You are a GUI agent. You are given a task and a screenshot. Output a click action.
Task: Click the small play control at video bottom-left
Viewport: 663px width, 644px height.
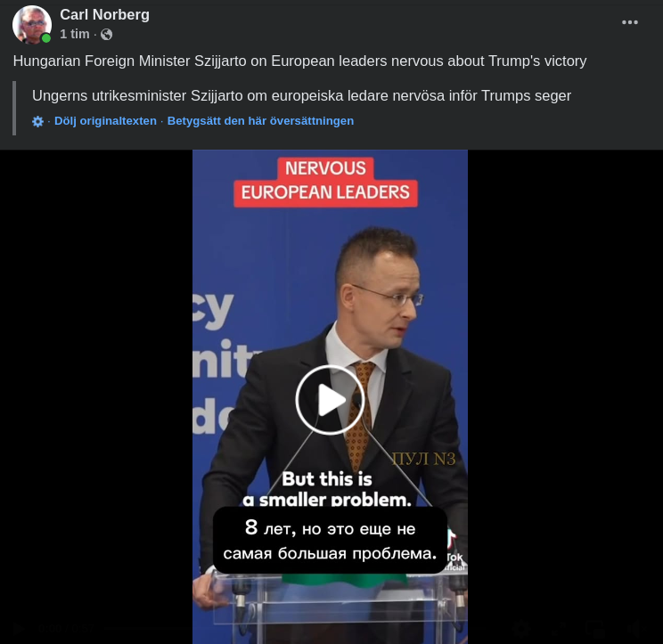[x=18, y=628]
